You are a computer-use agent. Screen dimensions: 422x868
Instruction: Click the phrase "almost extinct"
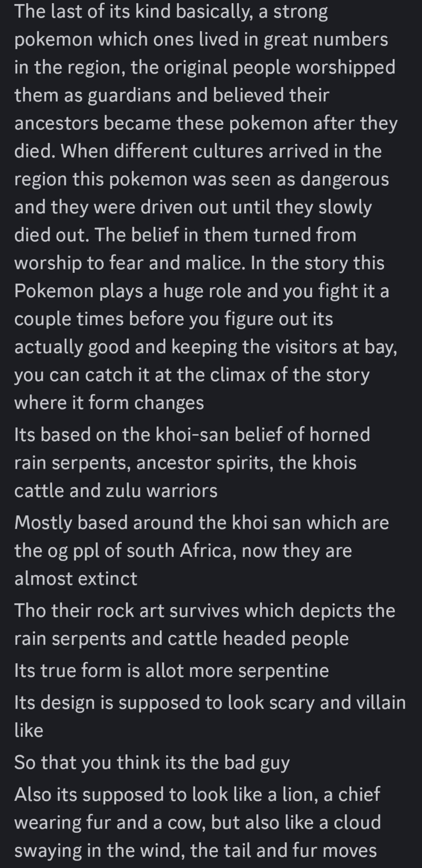click(x=76, y=578)
